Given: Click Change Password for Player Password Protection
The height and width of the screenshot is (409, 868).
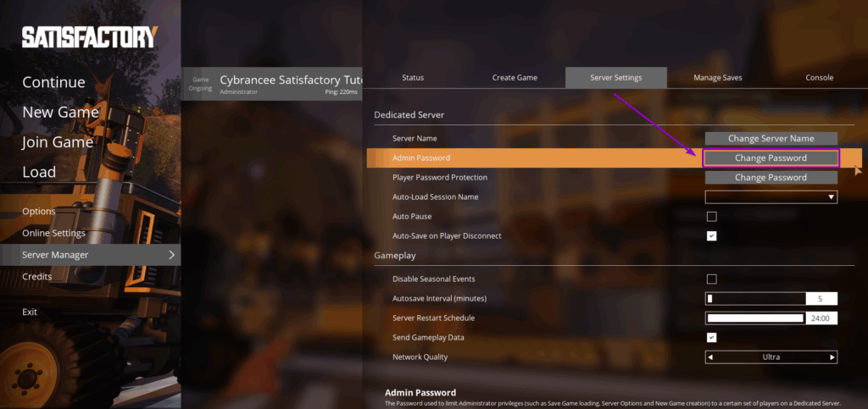Looking at the screenshot, I should tap(771, 178).
